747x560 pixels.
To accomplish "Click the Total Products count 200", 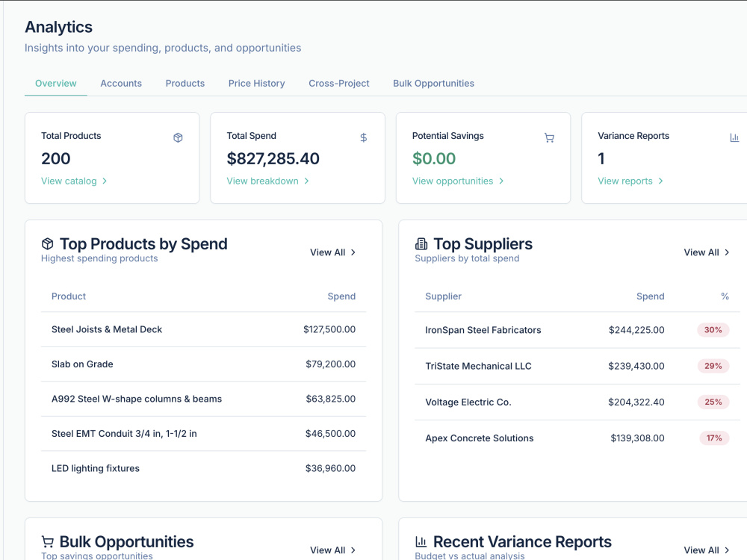I will pos(56,158).
